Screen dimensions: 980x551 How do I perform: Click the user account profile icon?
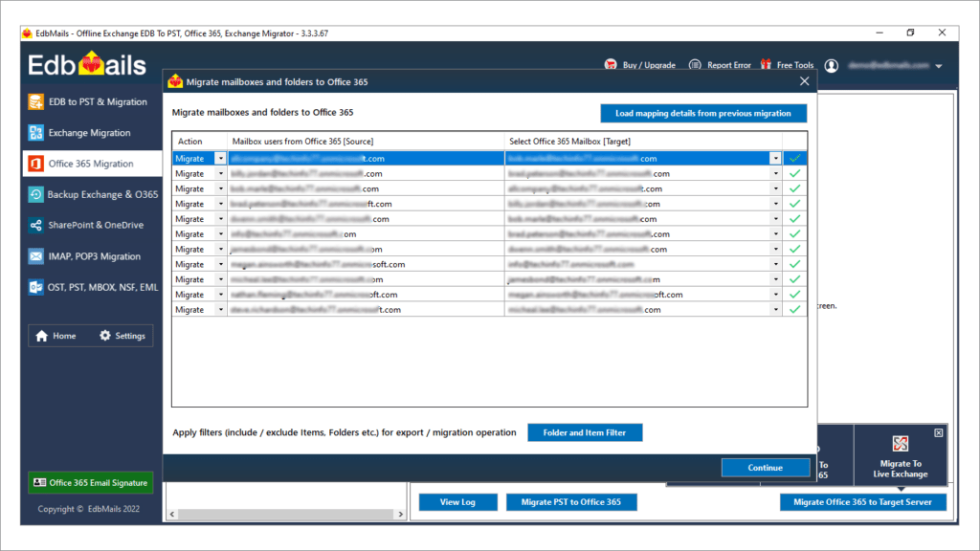tap(832, 66)
